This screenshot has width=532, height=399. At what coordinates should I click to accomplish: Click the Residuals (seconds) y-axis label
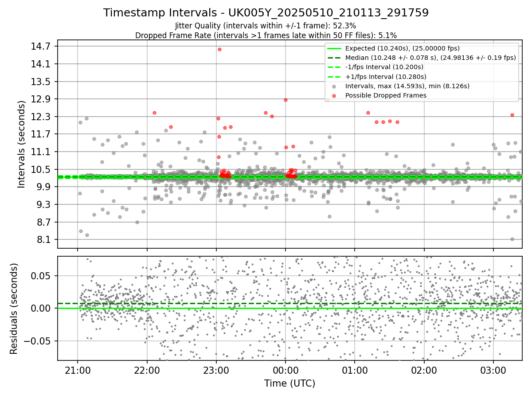click(14, 309)
